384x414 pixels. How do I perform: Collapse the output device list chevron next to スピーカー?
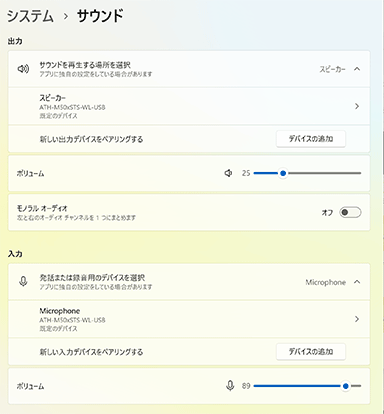coord(357,69)
